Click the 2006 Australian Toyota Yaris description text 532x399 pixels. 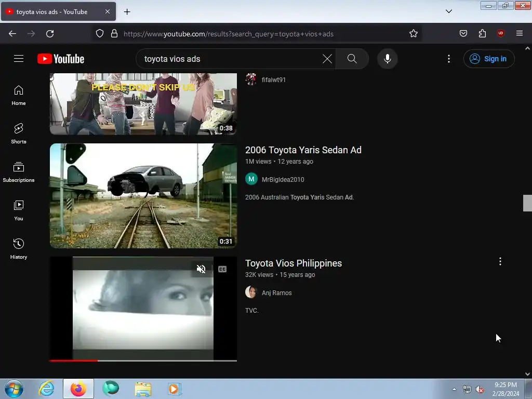pos(300,197)
